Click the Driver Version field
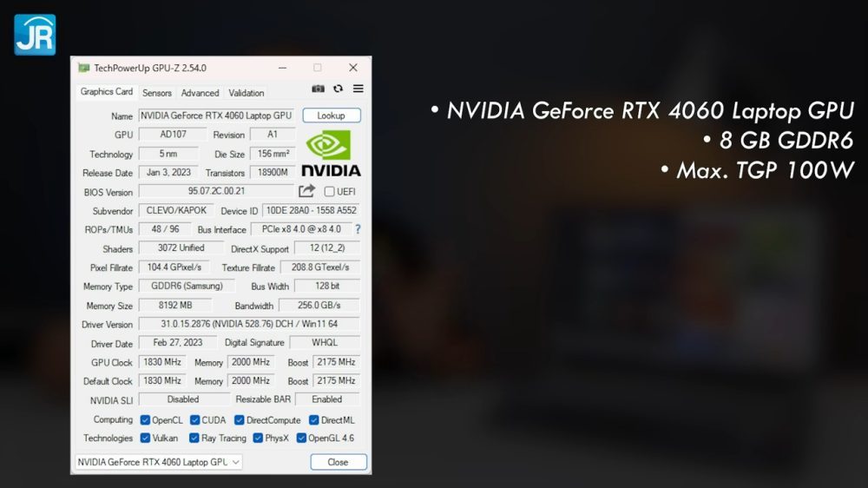The image size is (868, 488). 249,324
